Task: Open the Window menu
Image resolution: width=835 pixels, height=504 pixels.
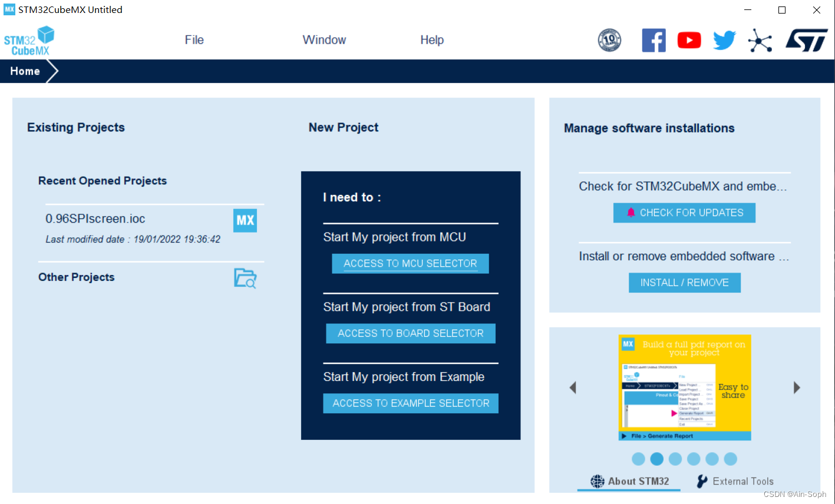Action: (324, 39)
